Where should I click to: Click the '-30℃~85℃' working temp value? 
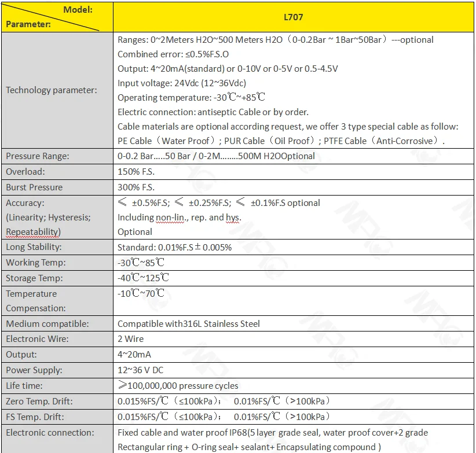click(141, 262)
